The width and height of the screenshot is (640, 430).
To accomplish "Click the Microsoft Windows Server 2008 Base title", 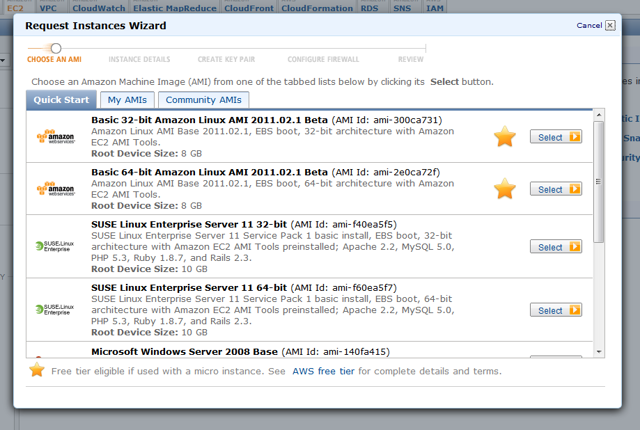I will point(184,352).
